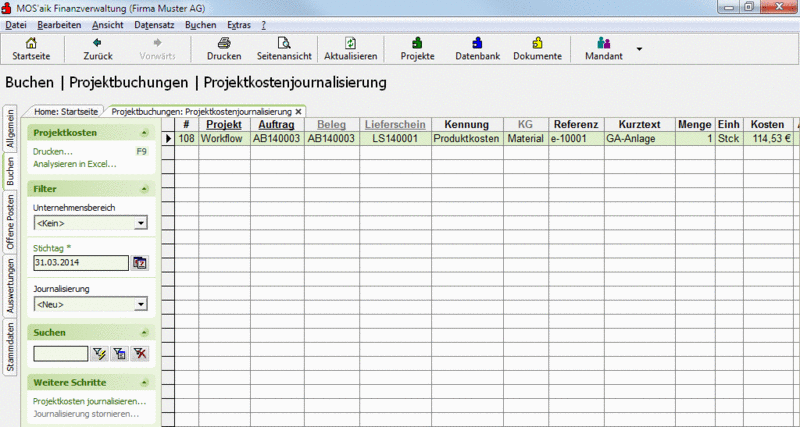Open the Bearbeiten menu
Image resolution: width=800 pixels, height=427 pixels.
click(x=59, y=25)
